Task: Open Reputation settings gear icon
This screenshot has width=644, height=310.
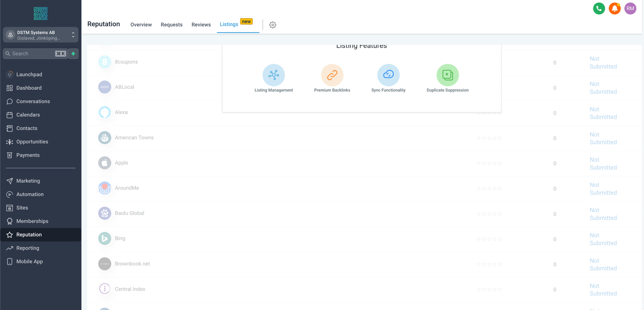Action: click(272, 25)
